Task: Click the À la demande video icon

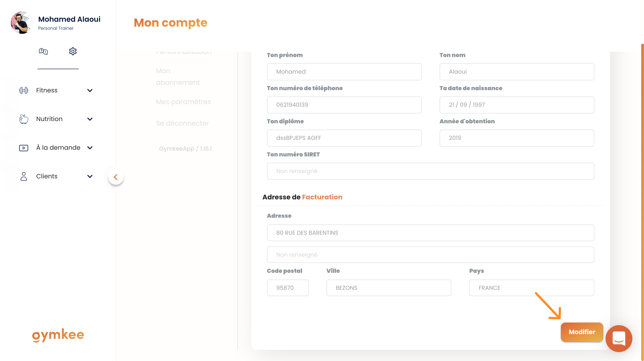Action: pos(24,148)
